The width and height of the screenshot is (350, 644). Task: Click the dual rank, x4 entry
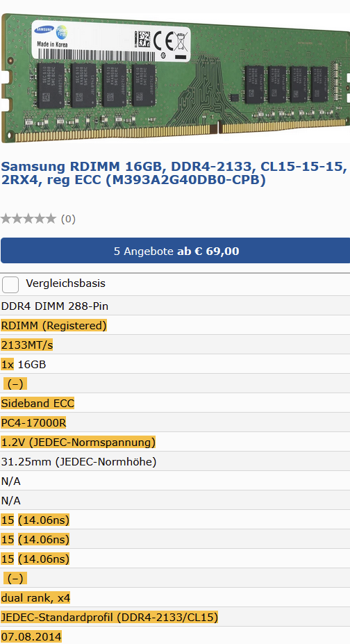click(35, 598)
